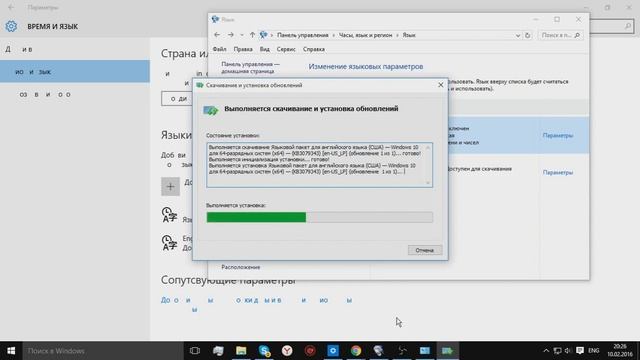Viewport: 640px width, 360px height.
Task: Open the Правка menu
Action: click(x=243, y=49)
